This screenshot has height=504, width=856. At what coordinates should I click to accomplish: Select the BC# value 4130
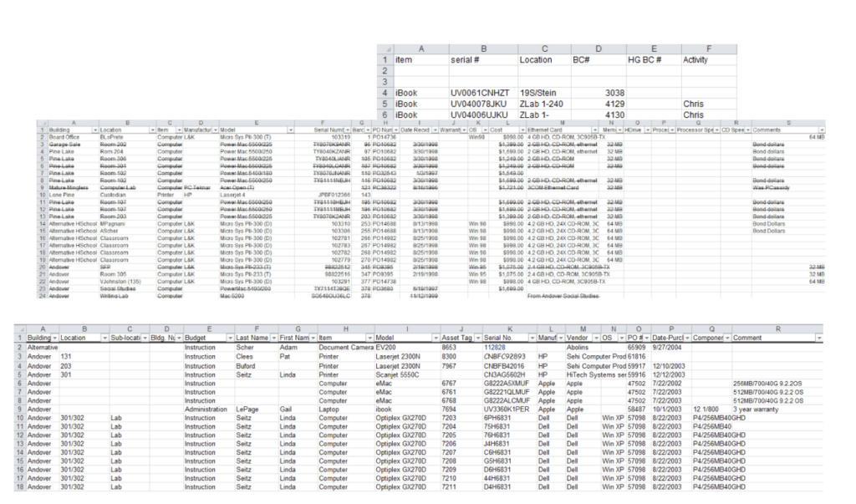coord(599,115)
